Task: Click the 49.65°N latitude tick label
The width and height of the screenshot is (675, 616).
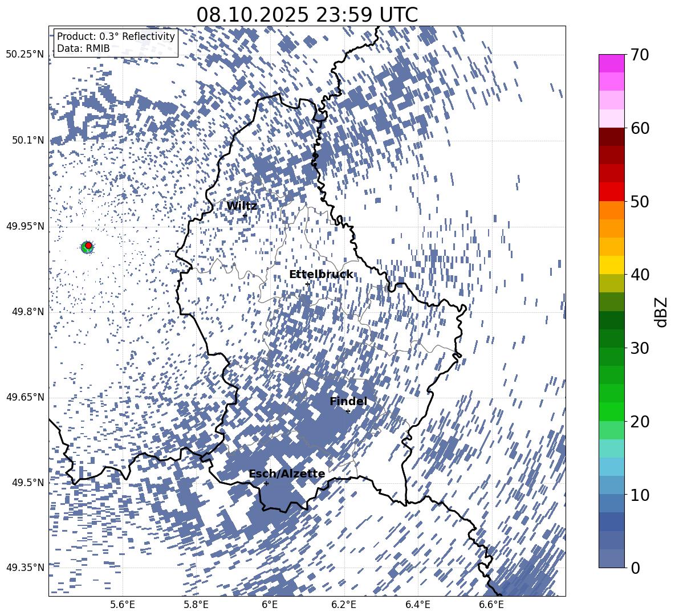Action: click(x=25, y=397)
